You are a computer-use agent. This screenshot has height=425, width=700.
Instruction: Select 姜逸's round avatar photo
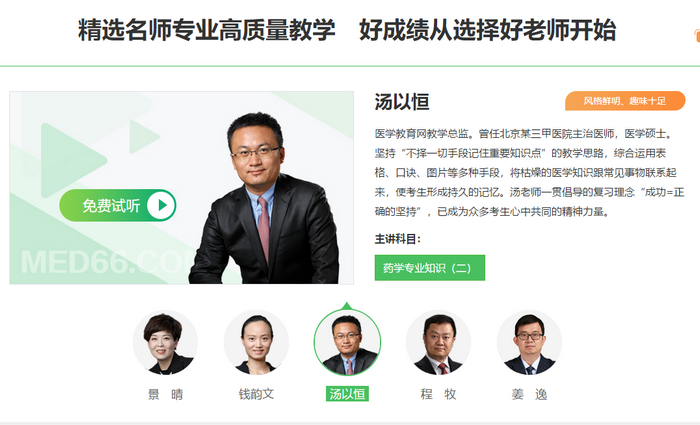pos(529,343)
